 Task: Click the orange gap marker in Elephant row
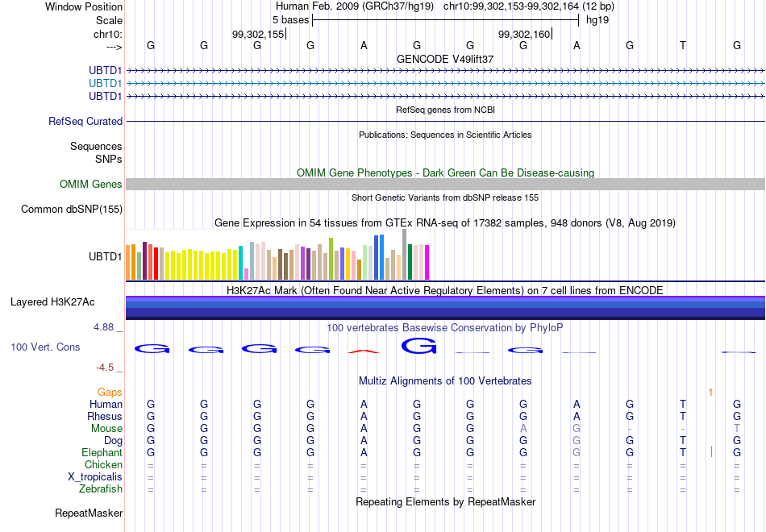coord(711,452)
